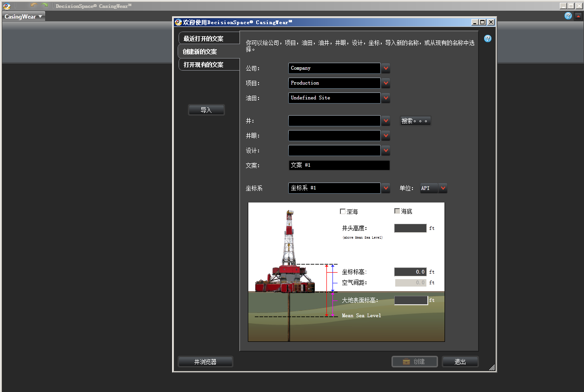584x392 pixels.
Task: Tick the 深海 checkbox
Action: coord(343,211)
